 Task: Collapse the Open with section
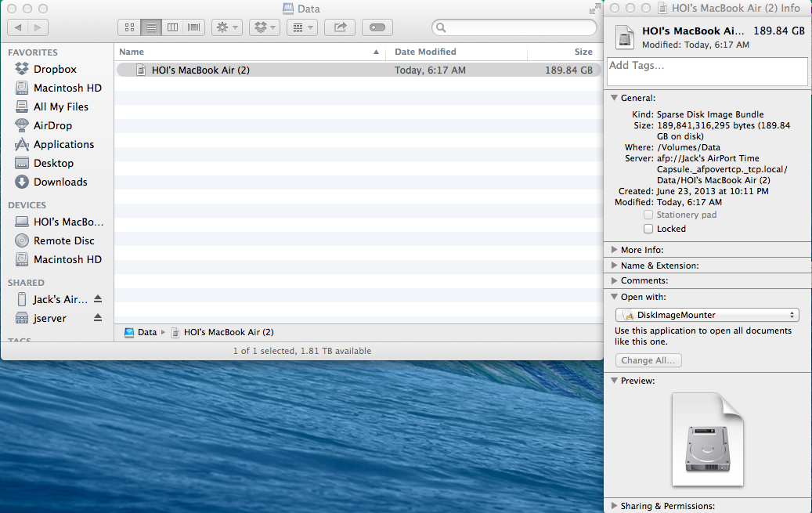click(614, 296)
